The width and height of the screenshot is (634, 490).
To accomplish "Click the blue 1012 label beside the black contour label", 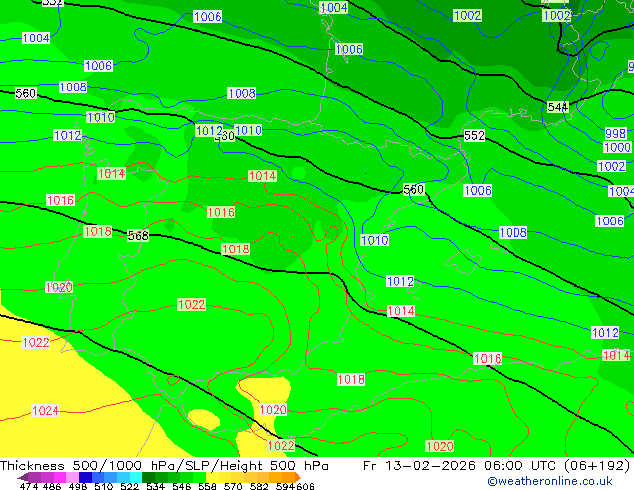I will (209, 131).
